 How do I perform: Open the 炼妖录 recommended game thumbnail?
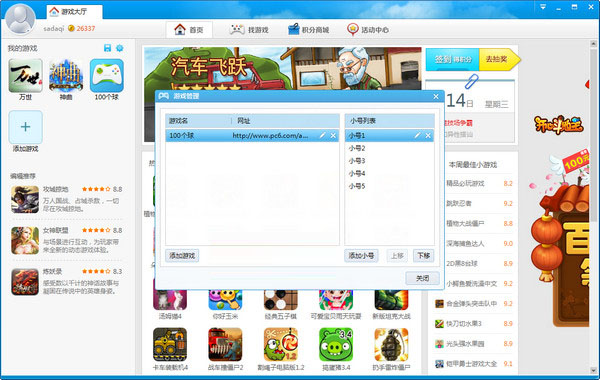click(25, 282)
